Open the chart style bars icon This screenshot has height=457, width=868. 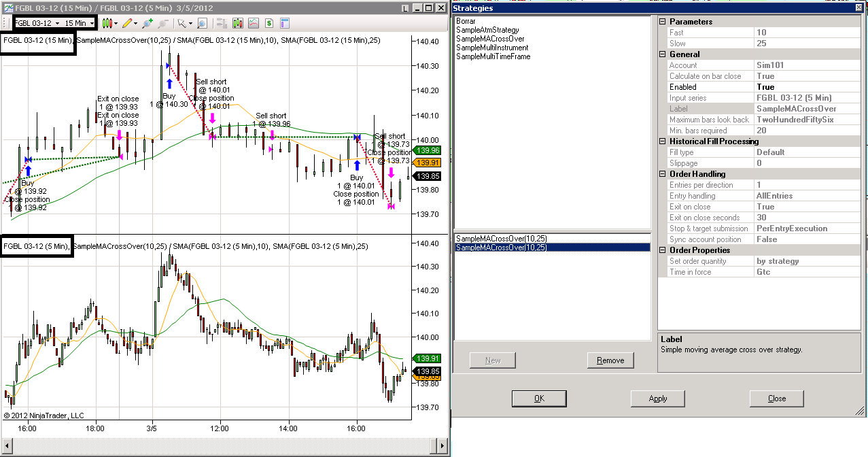click(x=107, y=23)
